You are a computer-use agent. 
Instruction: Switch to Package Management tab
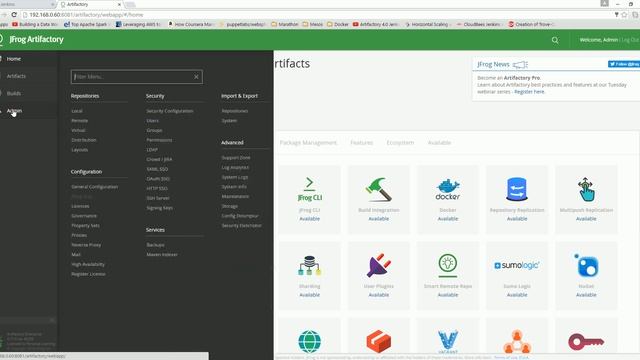(308, 142)
